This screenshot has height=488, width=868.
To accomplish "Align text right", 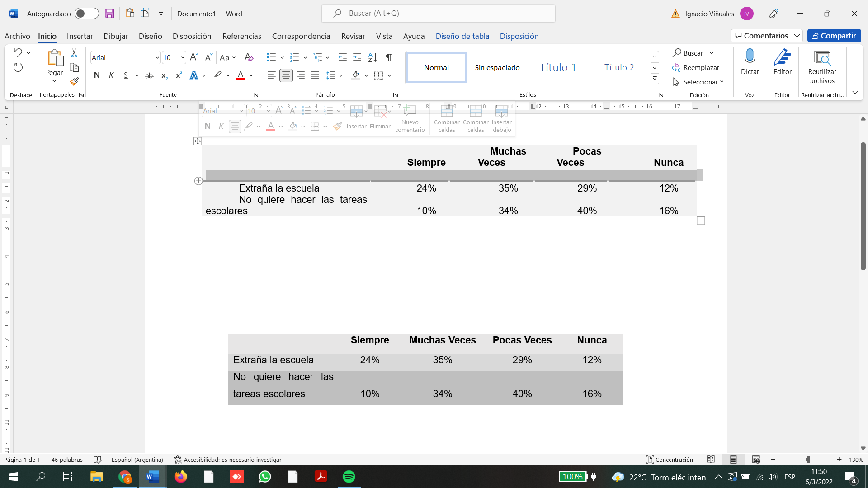I will (x=301, y=75).
